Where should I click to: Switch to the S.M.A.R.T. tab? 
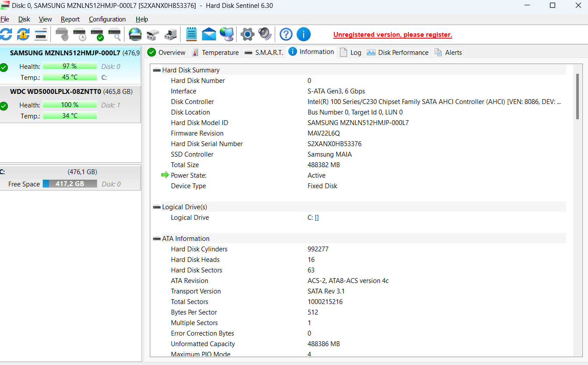pyautogui.click(x=263, y=52)
